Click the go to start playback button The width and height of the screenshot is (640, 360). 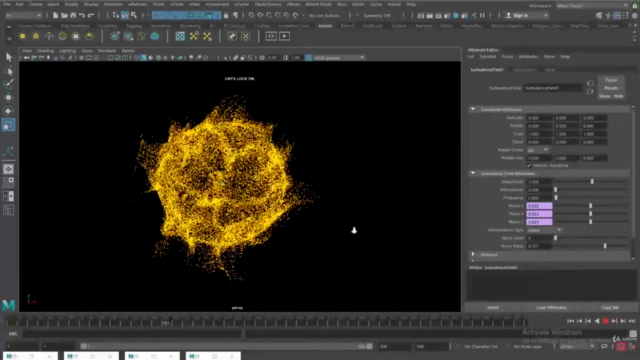tap(570, 321)
